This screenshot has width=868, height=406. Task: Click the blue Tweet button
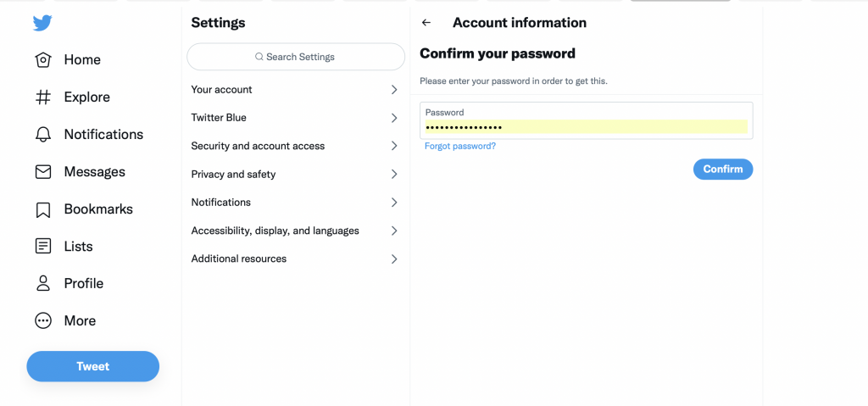pyautogui.click(x=93, y=366)
